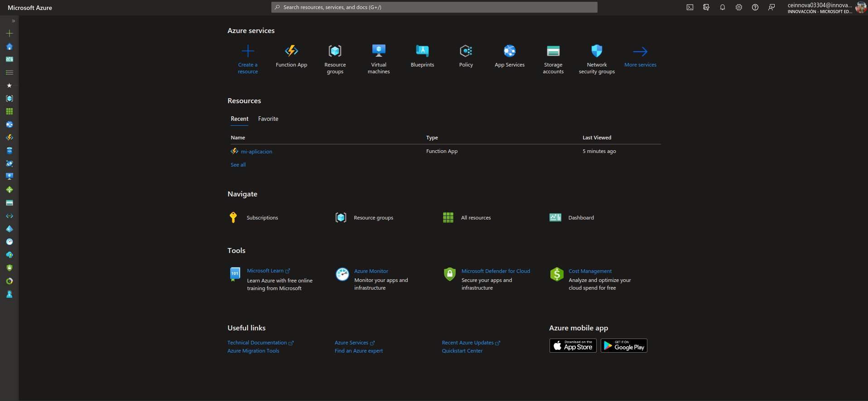
Task: Open the Storage accounts service tile
Action: tap(553, 59)
